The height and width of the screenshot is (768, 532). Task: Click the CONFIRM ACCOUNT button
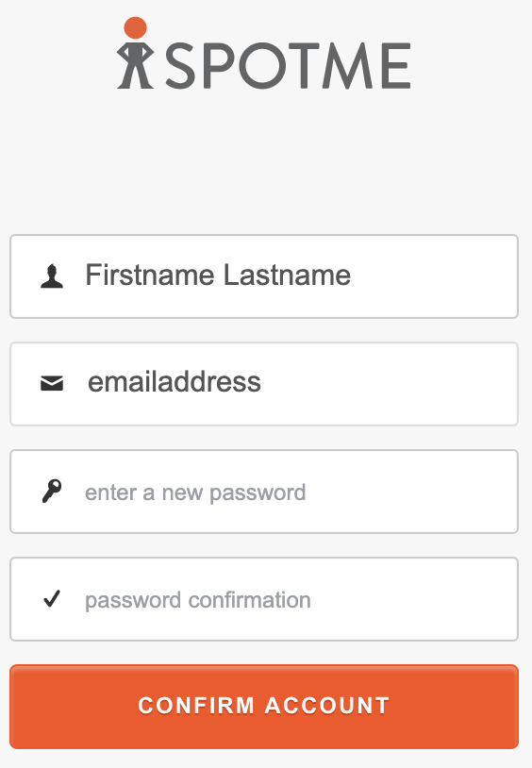[x=264, y=707]
